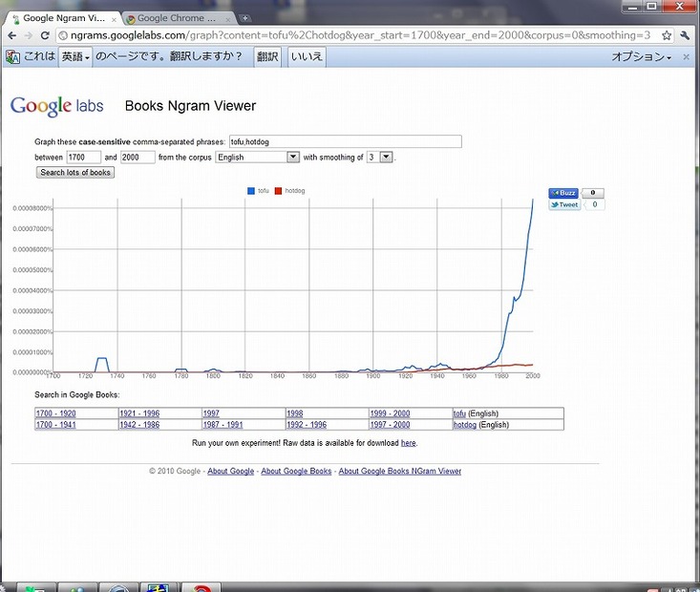Open the 1700 - 1941 hotdog link
Image resolution: width=700 pixels, height=592 pixels.
(55, 425)
